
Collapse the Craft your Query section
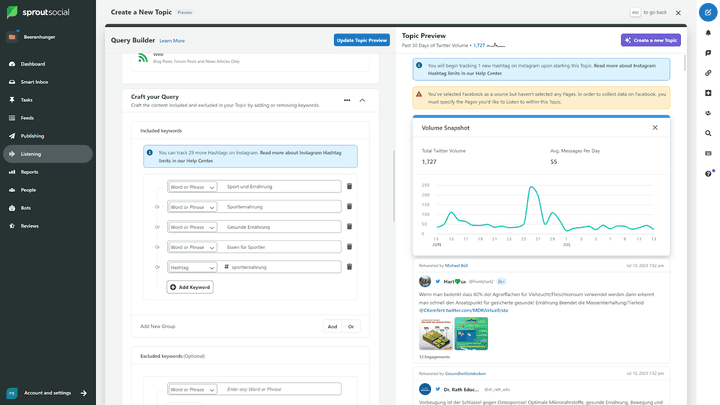coord(362,100)
